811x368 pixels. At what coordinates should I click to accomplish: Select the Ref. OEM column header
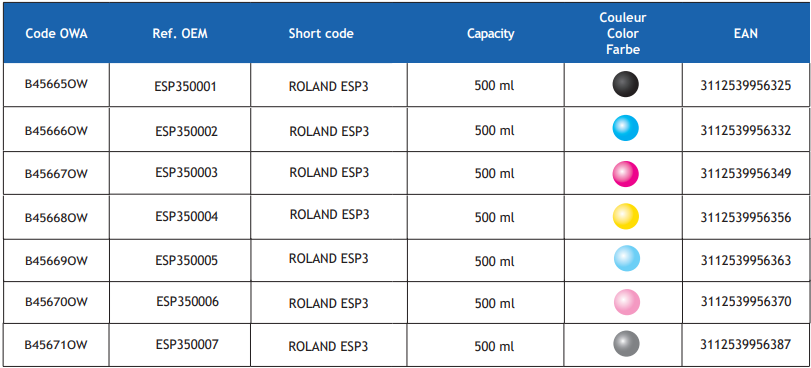(x=179, y=34)
